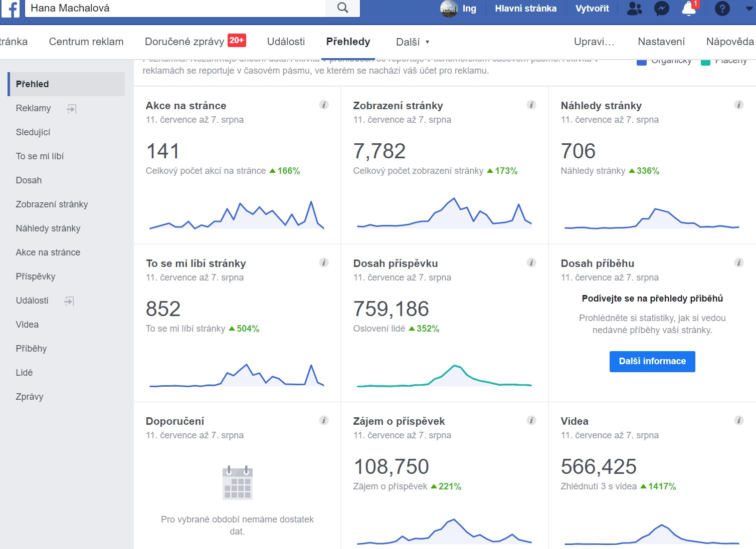This screenshot has height=549, width=756.
Task: Click the 108,750 engagement value
Action: coord(391,466)
